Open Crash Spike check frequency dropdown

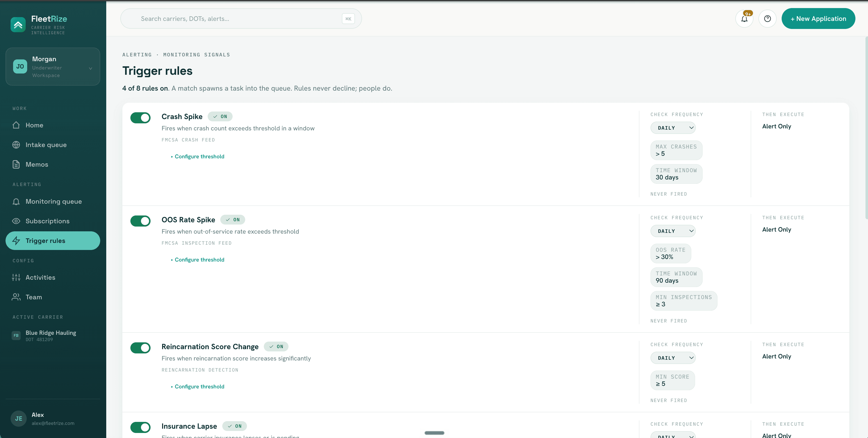click(x=673, y=128)
